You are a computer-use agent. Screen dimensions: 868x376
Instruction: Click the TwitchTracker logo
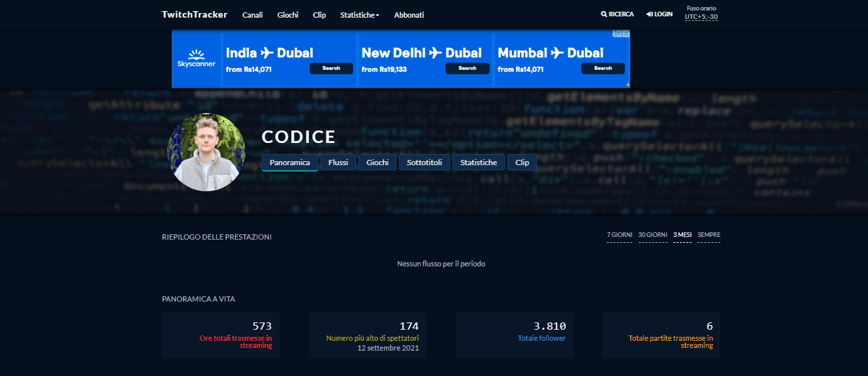point(195,14)
